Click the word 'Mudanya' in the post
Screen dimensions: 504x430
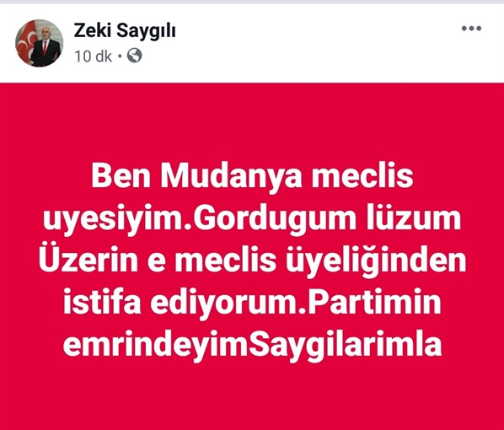coord(232,178)
